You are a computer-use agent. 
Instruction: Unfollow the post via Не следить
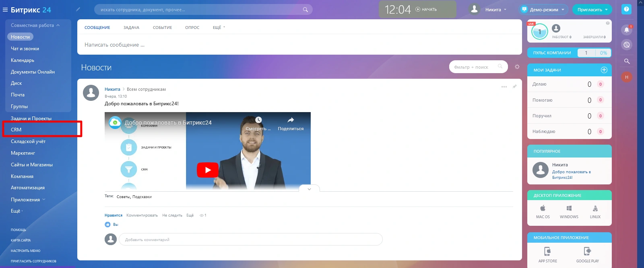pyautogui.click(x=172, y=215)
